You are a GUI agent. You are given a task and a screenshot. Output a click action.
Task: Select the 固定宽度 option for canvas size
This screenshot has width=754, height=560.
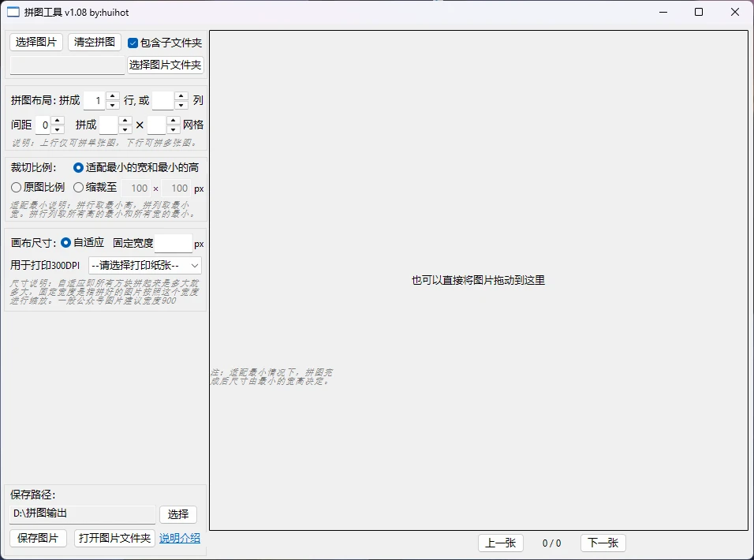(133, 242)
